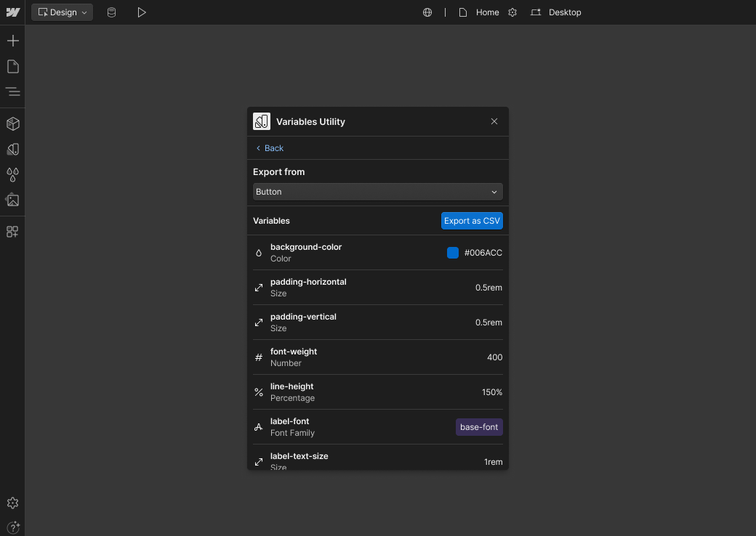Click Export as CSV button
The image size is (756, 536).
click(x=472, y=221)
